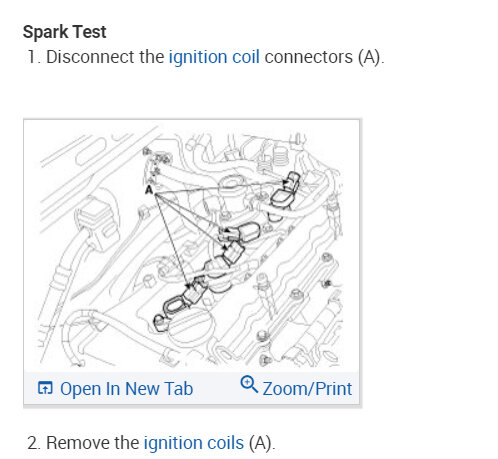Click the large wiring connector box in diagram
Image resolution: width=498 pixels, height=459 pixels.
98,223
